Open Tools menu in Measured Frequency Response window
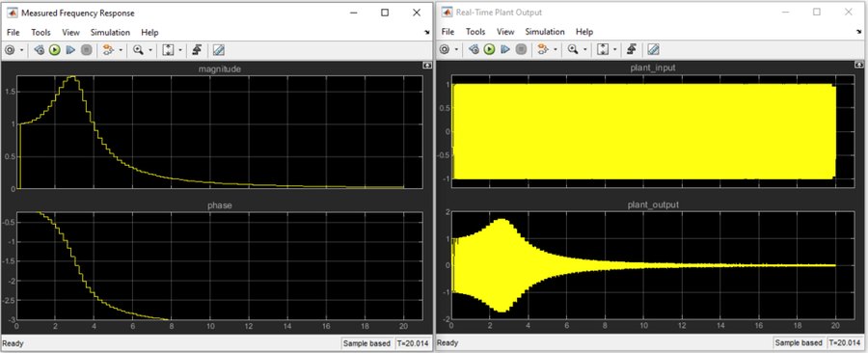868x353 pixels. point(41,32)
